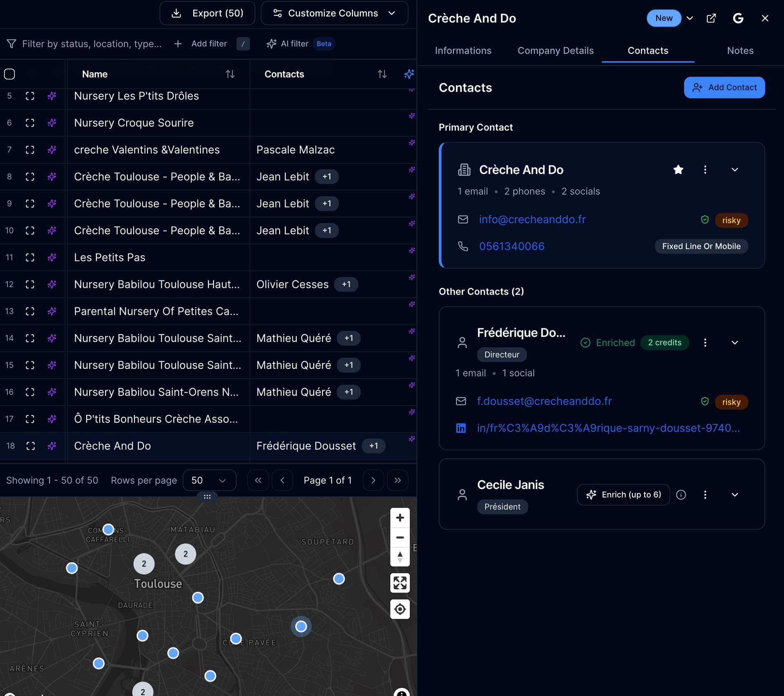
Task: Zoom in on the map
Action: tap(400, 518)
